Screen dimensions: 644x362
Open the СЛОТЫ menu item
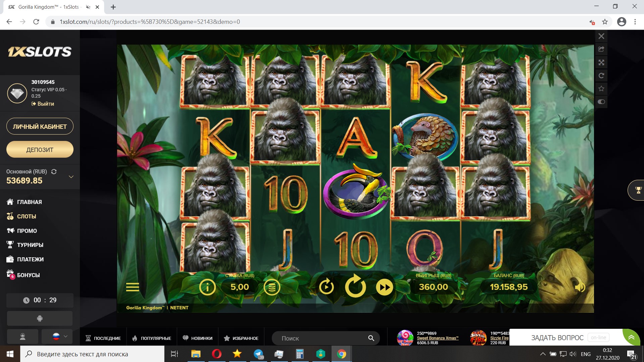tap(27, 216)
